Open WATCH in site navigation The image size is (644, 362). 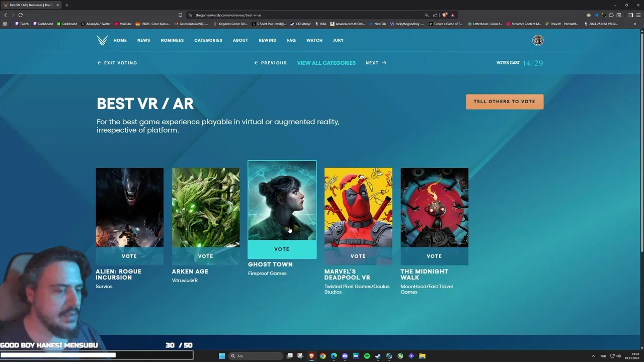pos(314,40)
